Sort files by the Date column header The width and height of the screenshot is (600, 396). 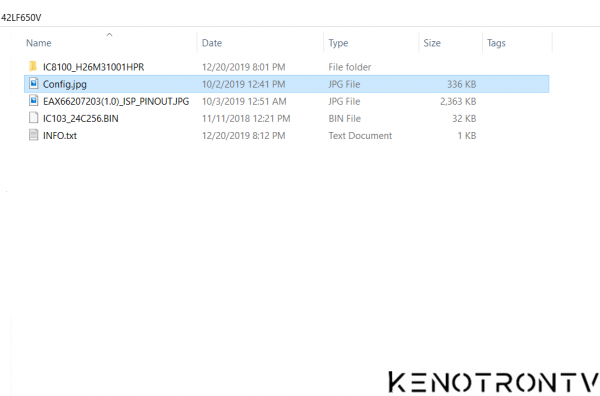(x=212, y=43)
